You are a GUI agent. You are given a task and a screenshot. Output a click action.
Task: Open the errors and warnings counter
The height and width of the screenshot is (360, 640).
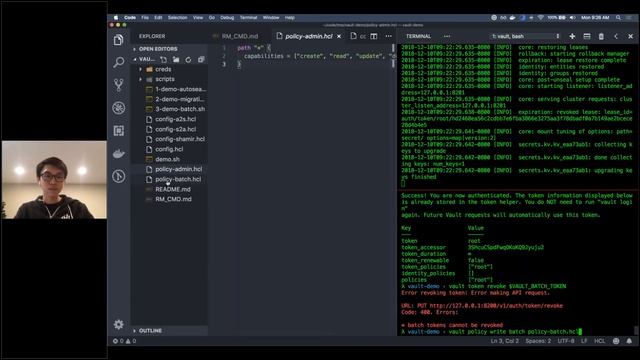pyautogui.click(x=124, y=341)
